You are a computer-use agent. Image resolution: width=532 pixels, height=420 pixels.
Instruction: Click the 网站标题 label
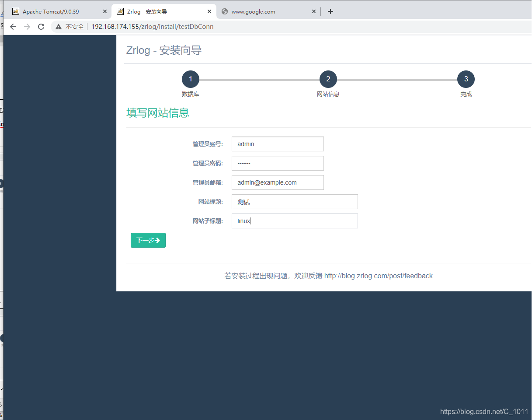(x=211, y=202)
